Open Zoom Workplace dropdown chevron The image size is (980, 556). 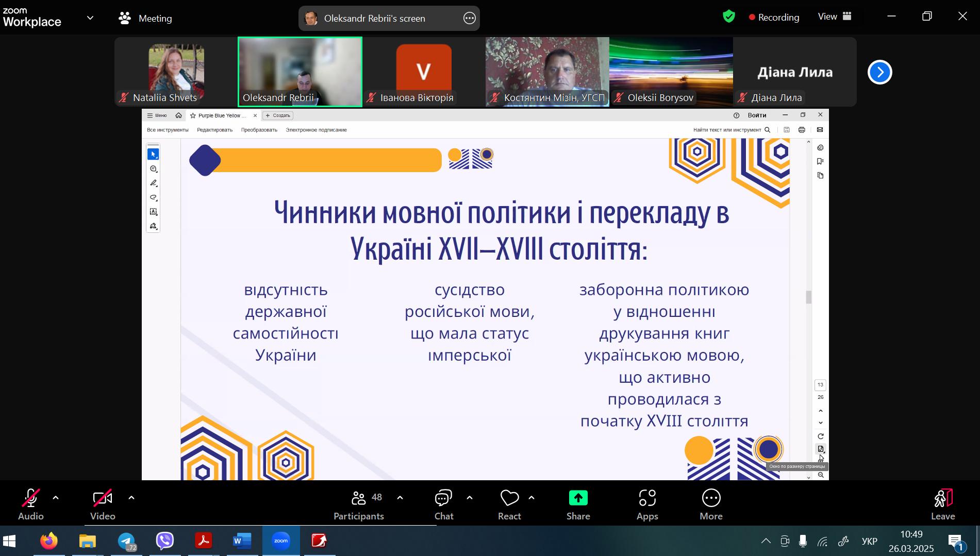(x=90, y=18)
